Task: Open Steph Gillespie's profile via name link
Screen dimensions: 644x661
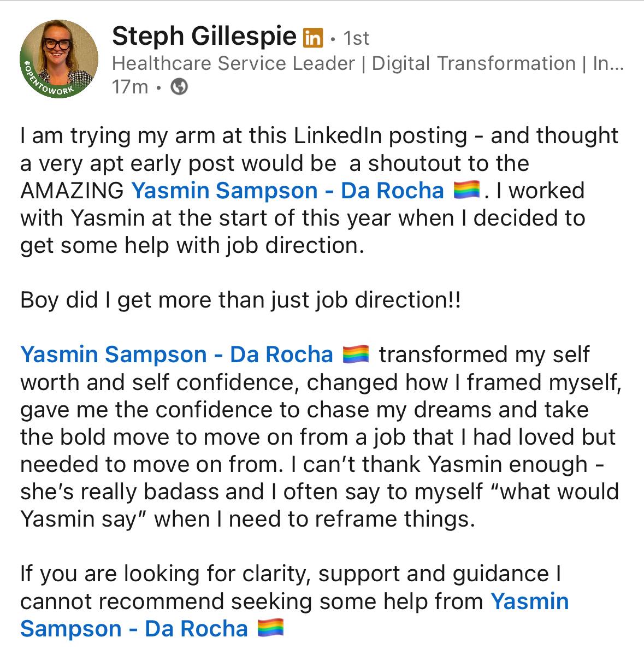Action: click(x=204, y=37)
